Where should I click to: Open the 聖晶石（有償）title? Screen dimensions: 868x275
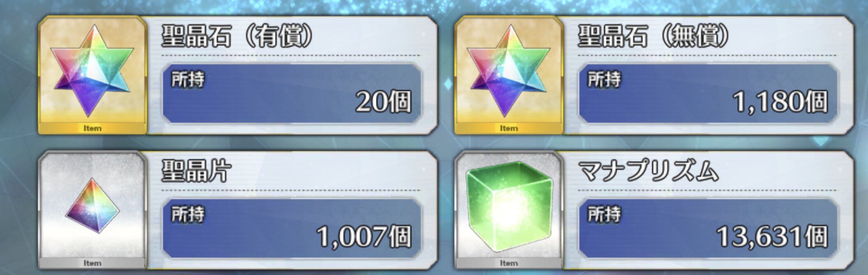pyautogui.click(x=237, y=36)
